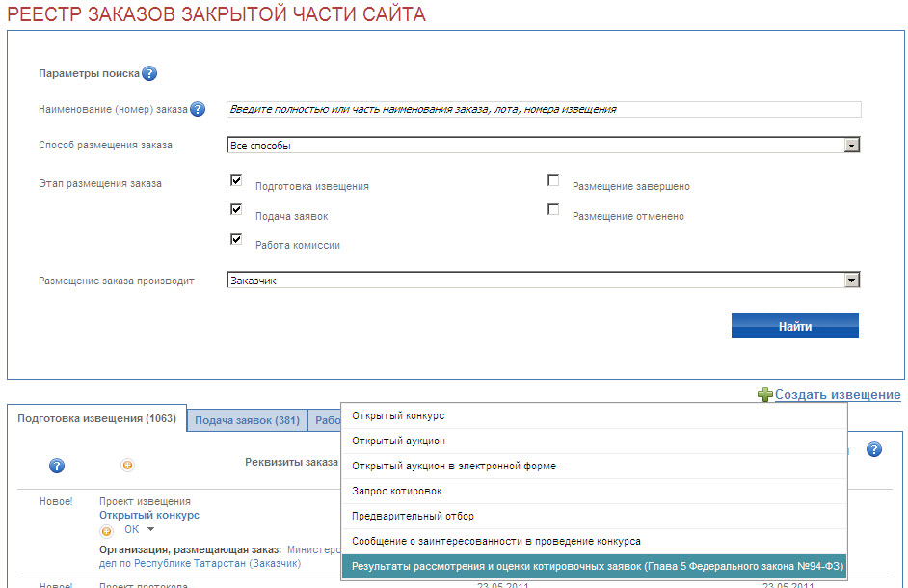Screen dimensions: 908x588
Task: Click orange expand-all icon in table header
Action: point(127,465)
